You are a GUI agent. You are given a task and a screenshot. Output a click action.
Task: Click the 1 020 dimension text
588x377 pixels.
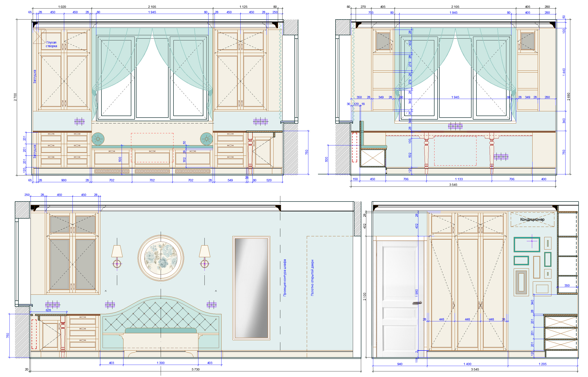tap(62, 7)
